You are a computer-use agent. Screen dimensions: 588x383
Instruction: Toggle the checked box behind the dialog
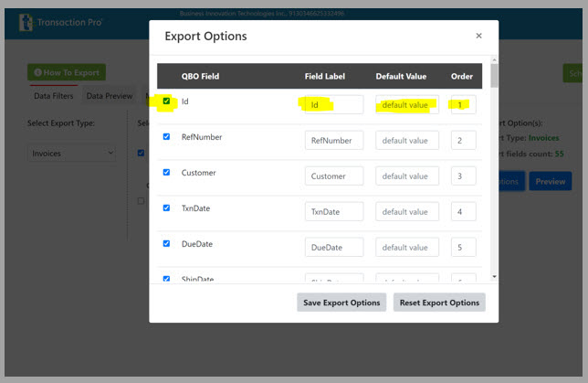pos(141,153)
